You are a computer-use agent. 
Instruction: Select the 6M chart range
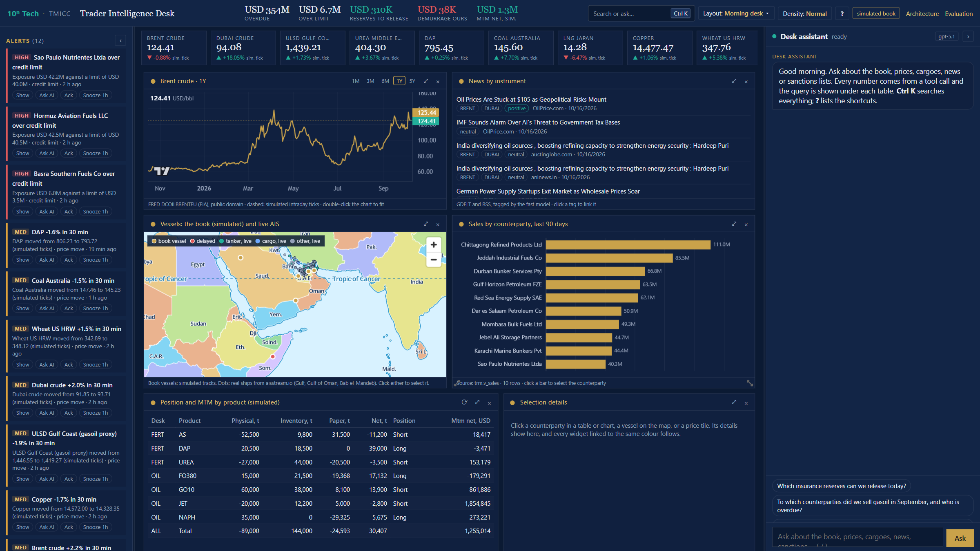tap(385, 81)
